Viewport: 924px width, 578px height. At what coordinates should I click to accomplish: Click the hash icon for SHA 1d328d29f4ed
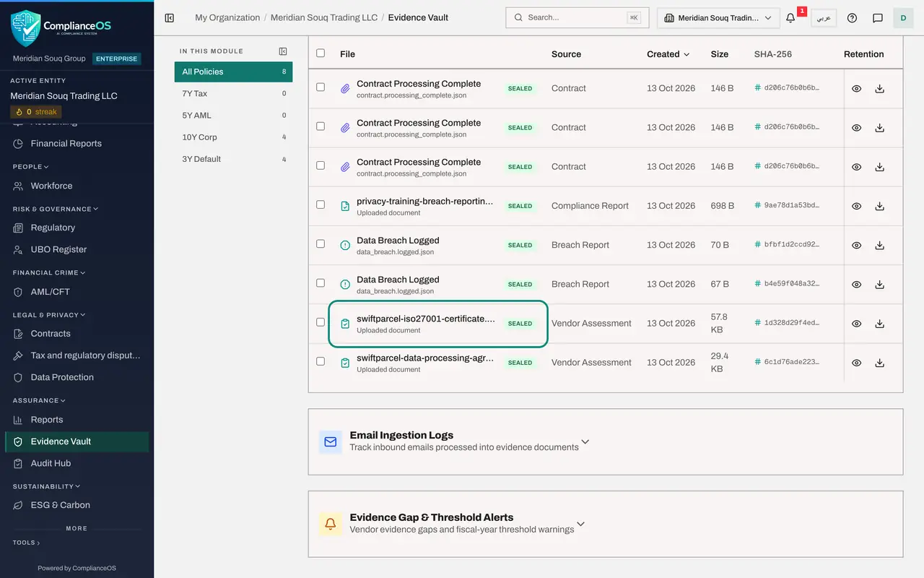[x=758, y=324]
